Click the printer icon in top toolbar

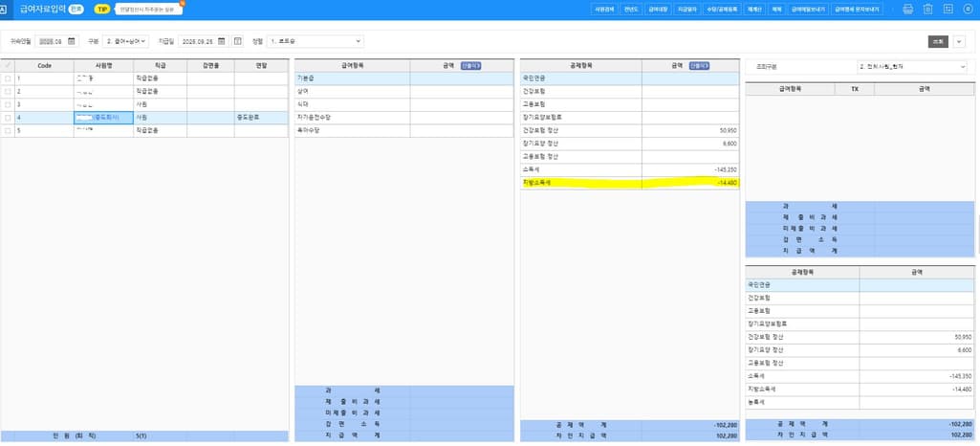(907, 9)
